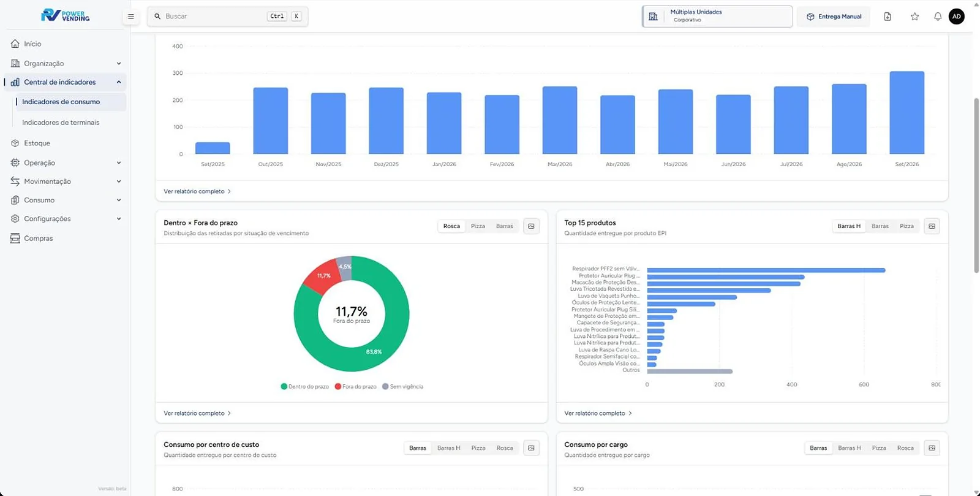This screenshot has width=980, height=496.
Task: Switch Dentro × Fora do prazo chart to Pizza
Action: pos(478,226)
